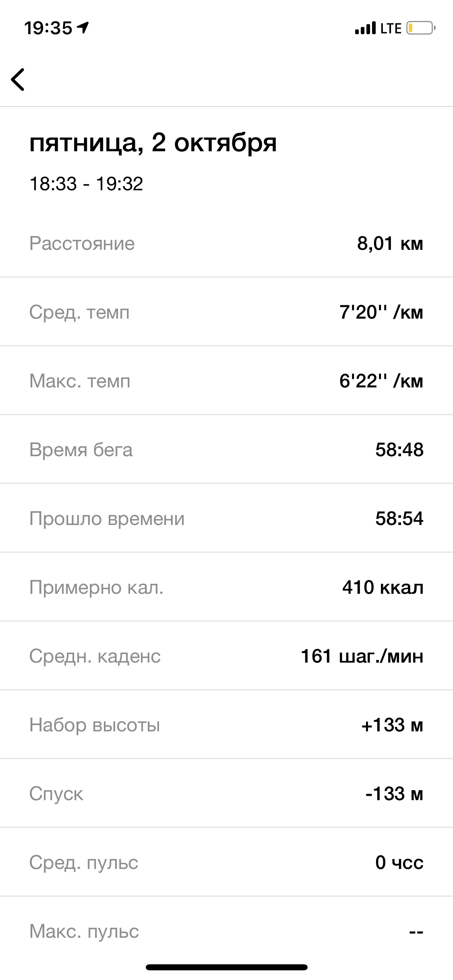Tap the back arrow icon
The width and height of the screenshot is (453, 980).
(18, 79)
